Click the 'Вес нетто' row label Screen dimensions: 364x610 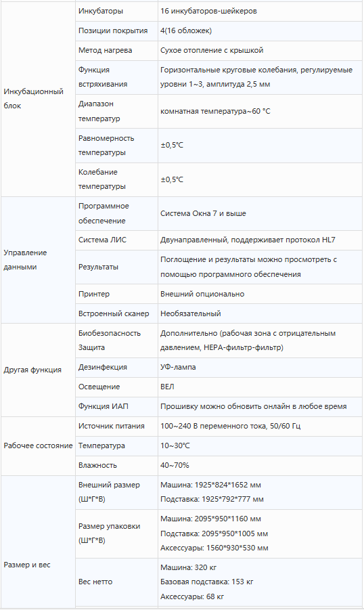(95, 582)
